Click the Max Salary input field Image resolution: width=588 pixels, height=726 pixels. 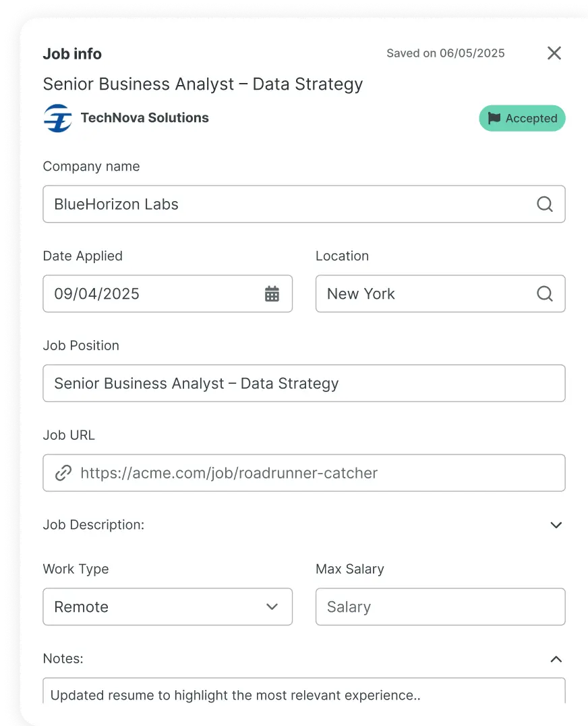(x=440, y=607)
